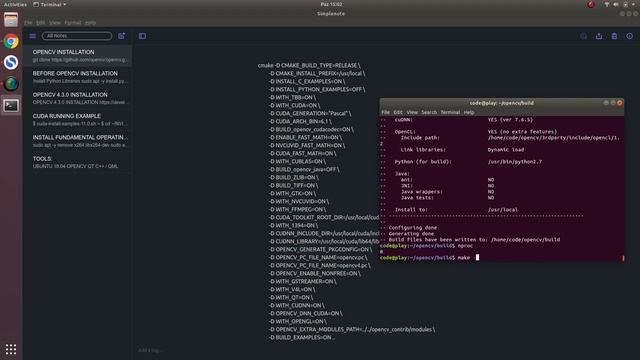Open the network status indicator

coord(607,4)
